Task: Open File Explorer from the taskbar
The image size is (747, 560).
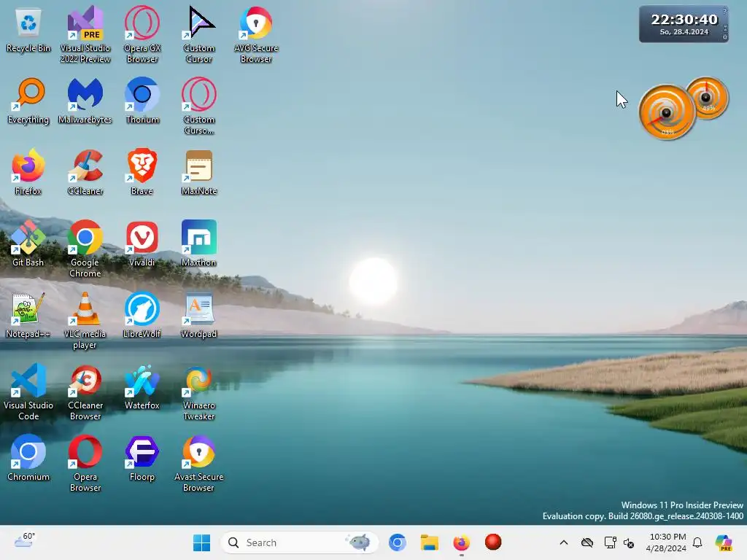Action: click(429, 542)
